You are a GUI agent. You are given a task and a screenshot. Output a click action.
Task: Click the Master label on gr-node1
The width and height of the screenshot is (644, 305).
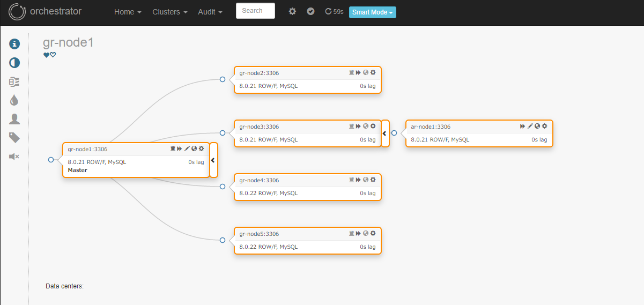pyautogui.click(x=77, y=170)
